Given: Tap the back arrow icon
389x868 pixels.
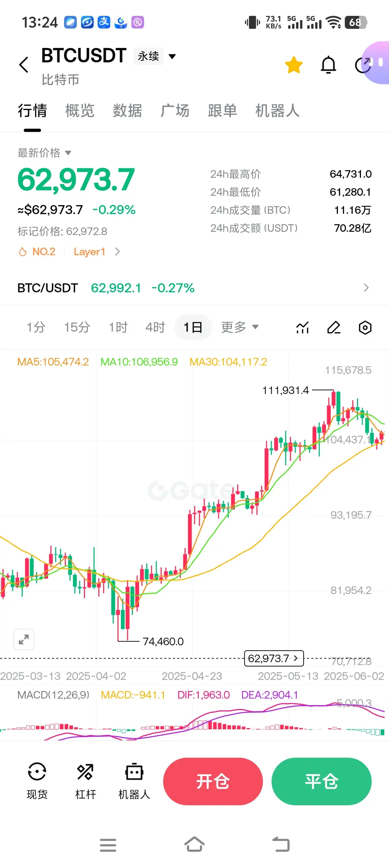Looking at the screenshot, I should coord(24,65).
